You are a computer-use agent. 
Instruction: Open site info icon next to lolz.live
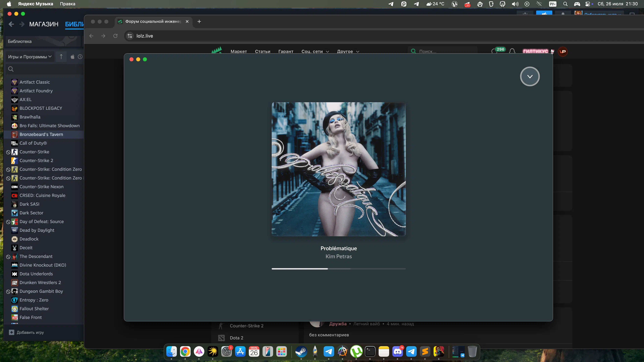(130, 36)
